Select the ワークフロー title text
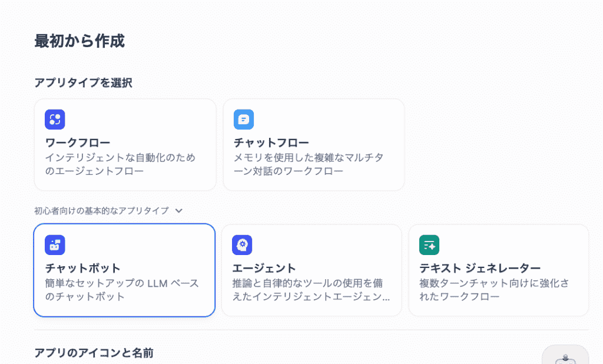This screenshot has width=603, height=364. 78,143
